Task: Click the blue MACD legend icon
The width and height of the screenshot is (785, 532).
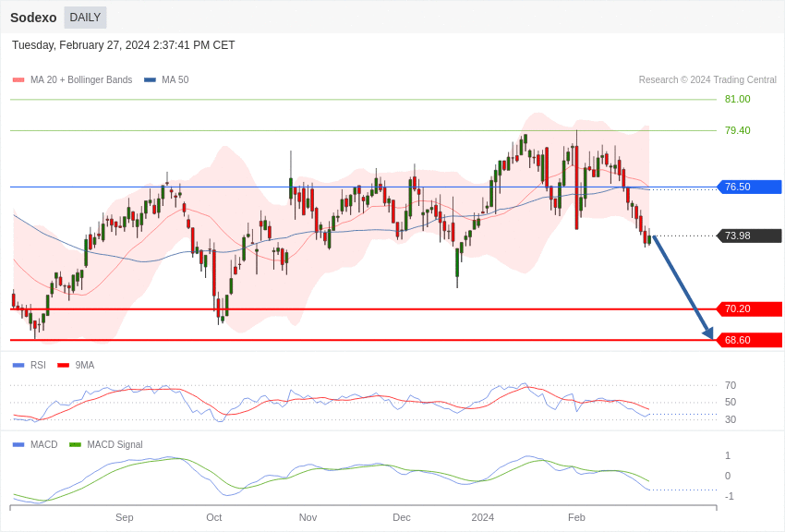Action: point(18,444)
